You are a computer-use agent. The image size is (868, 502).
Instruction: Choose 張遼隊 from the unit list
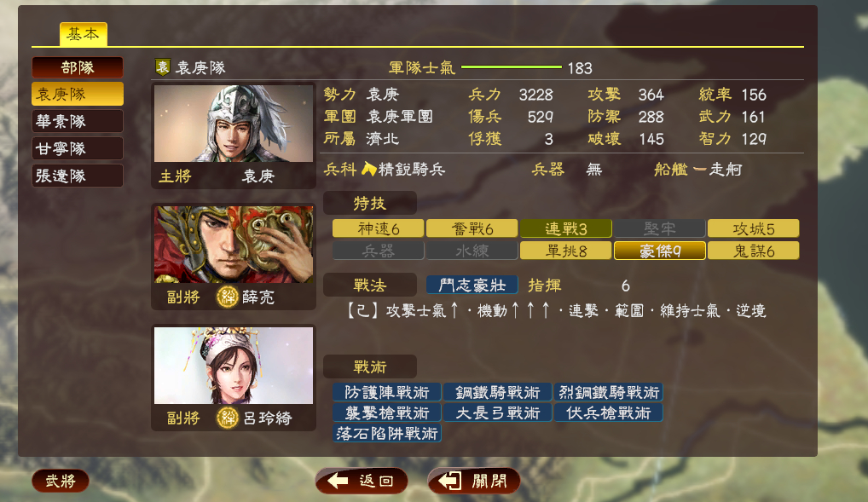[x=78, y=176]
